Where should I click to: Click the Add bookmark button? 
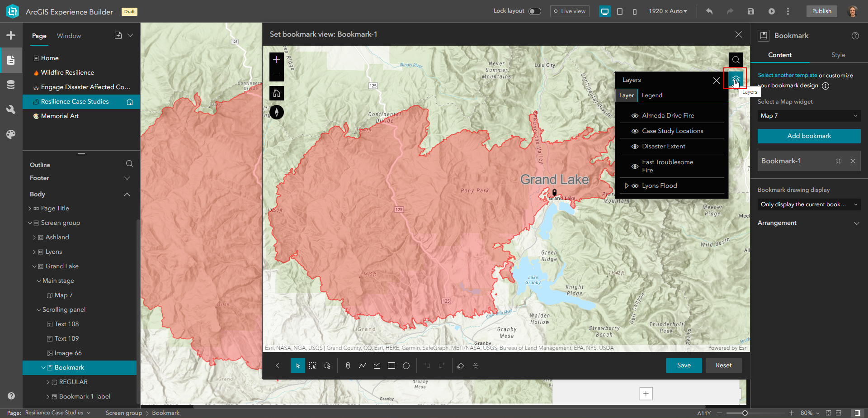click(x=809, y=136)
